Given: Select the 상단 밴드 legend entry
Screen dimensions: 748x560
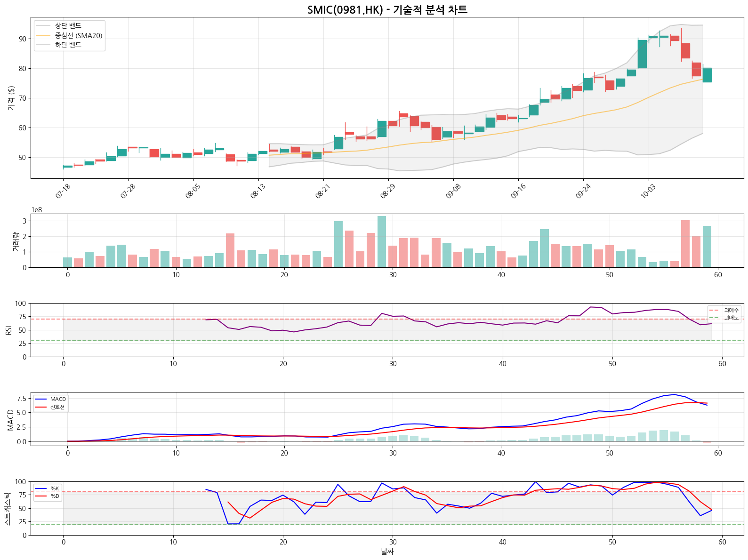Looking at the screenshot, I should (x=68, y=26).
